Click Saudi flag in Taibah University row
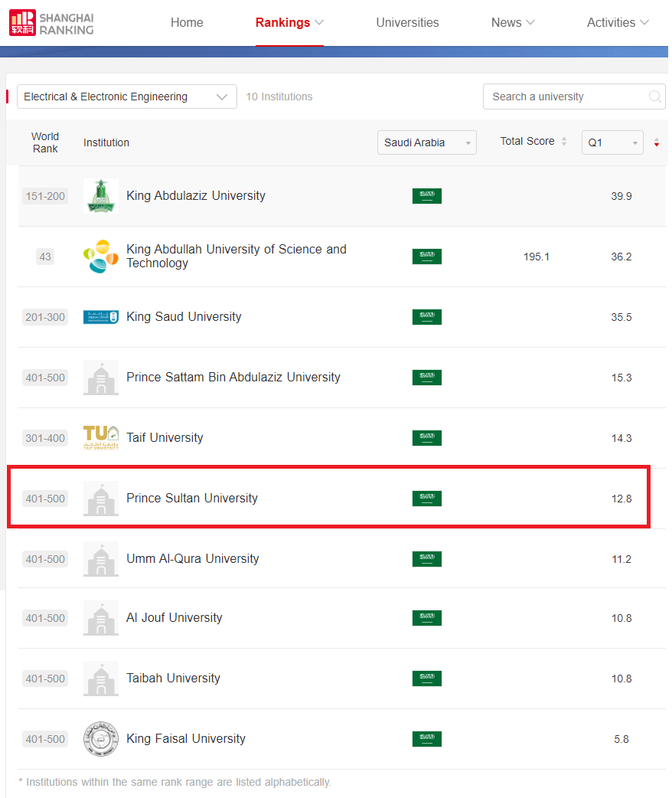 [427, 679]
